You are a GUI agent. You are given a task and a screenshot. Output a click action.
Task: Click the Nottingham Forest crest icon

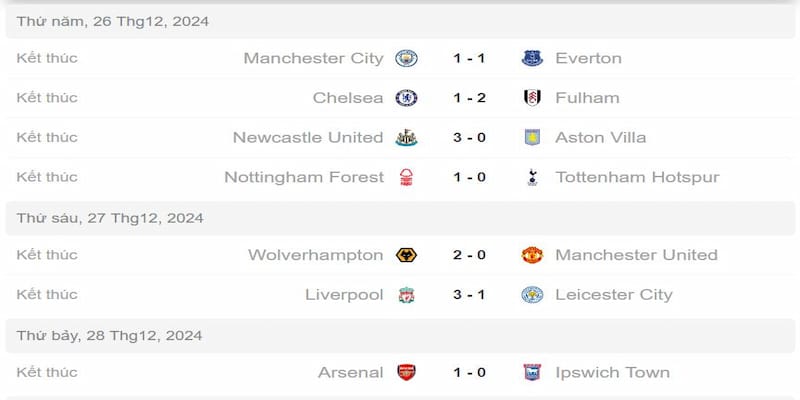click(x=406, y=177)
